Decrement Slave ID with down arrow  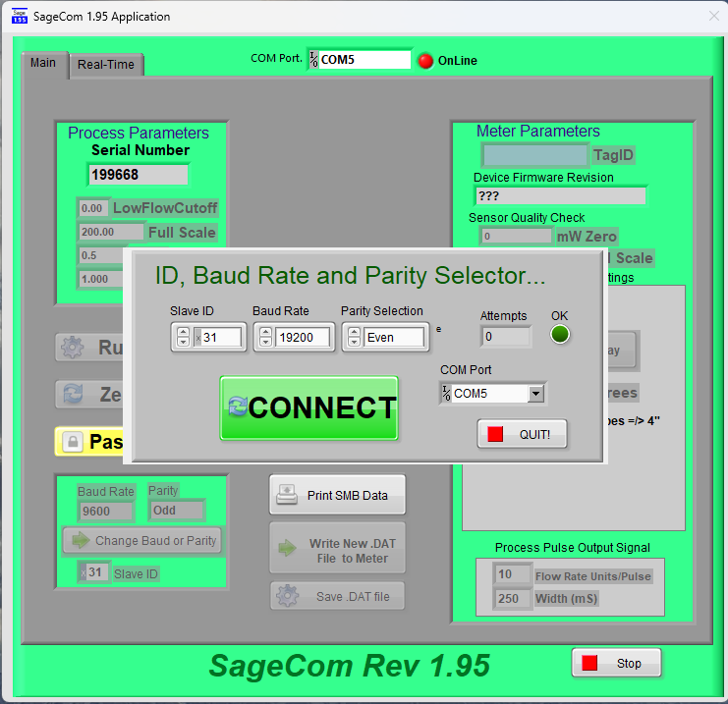pyautogui.click(x=184, y=342)
